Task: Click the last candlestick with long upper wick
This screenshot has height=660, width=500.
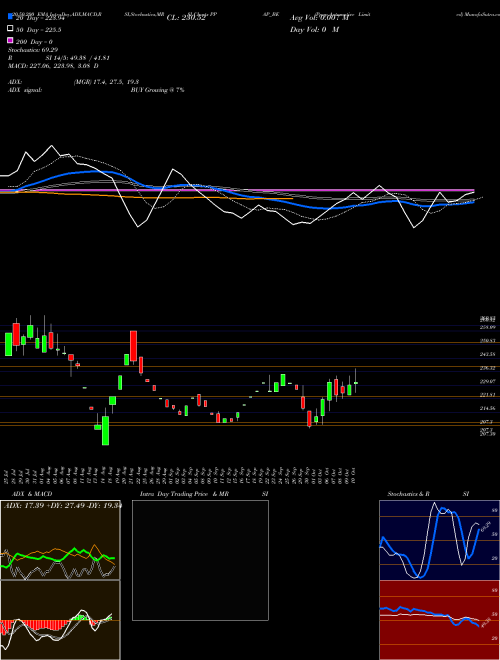Action: (x=356, y=381)
